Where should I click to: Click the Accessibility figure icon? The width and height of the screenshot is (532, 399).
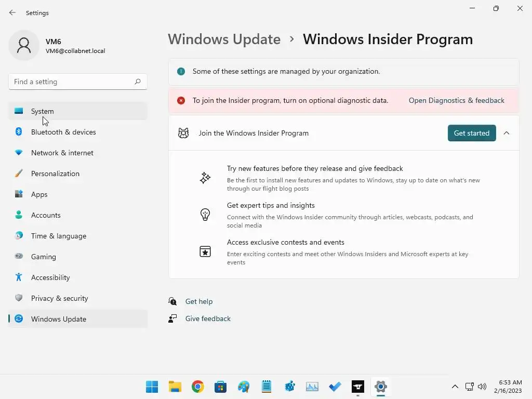pos(19,277)
